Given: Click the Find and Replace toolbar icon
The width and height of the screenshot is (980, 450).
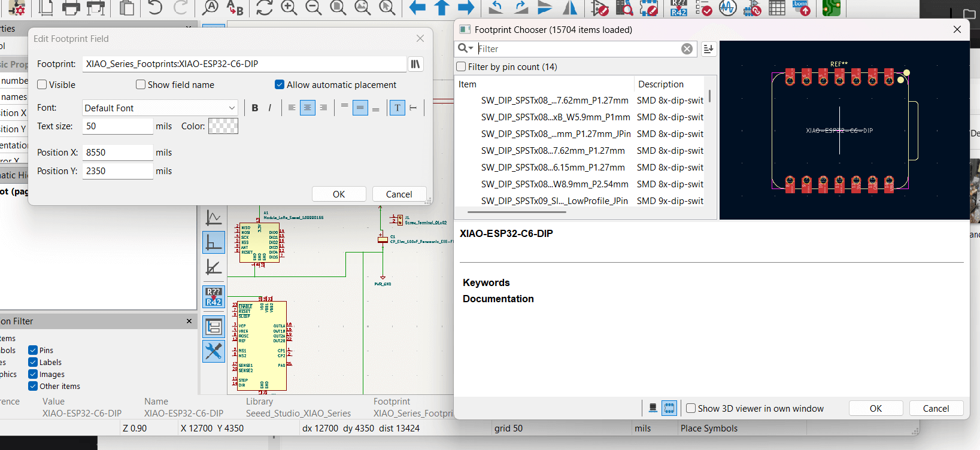Looking at the screenshot, I should point(235,8).
